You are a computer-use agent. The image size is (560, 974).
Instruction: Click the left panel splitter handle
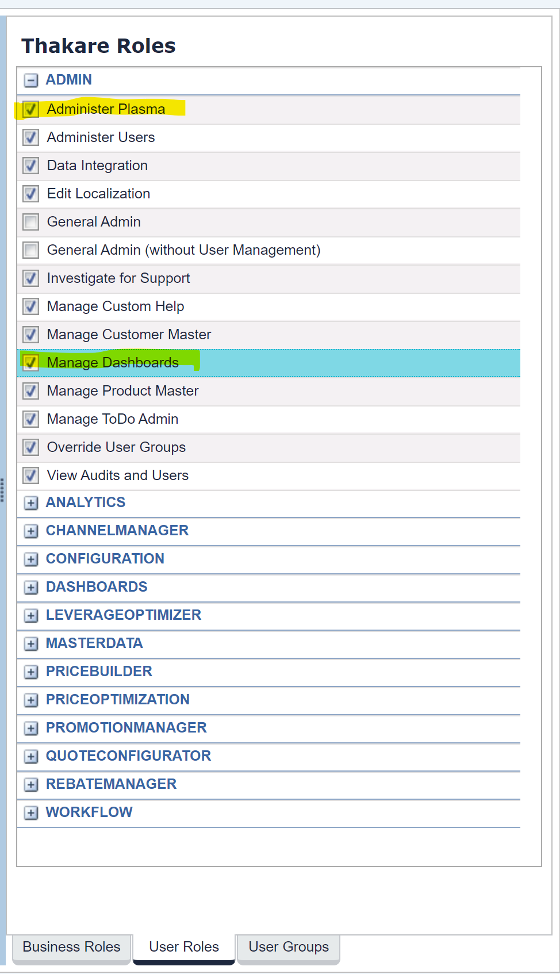coord(2,490)
